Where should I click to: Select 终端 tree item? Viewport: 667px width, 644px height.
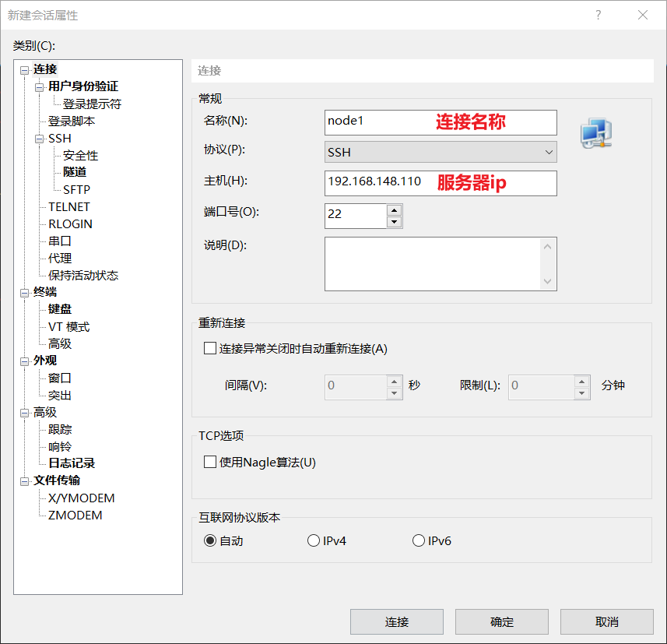coord(45,292)
